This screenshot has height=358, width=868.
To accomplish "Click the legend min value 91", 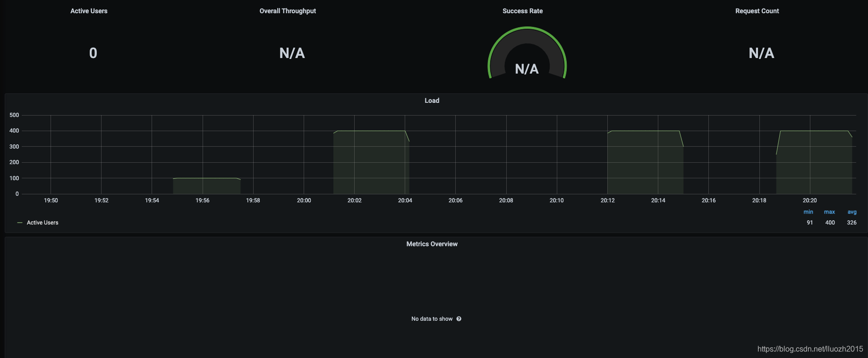I will click(x=810, y=223).
